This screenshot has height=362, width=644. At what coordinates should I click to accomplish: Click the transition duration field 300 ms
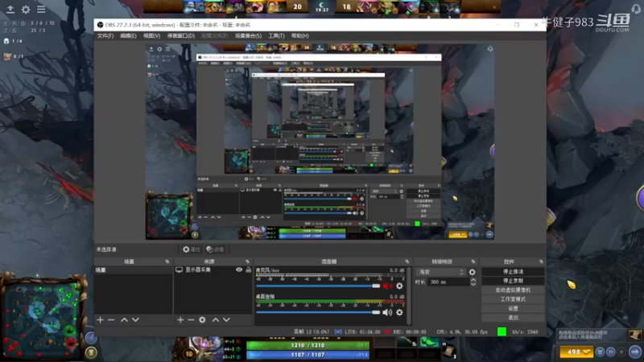coord(448,282)
